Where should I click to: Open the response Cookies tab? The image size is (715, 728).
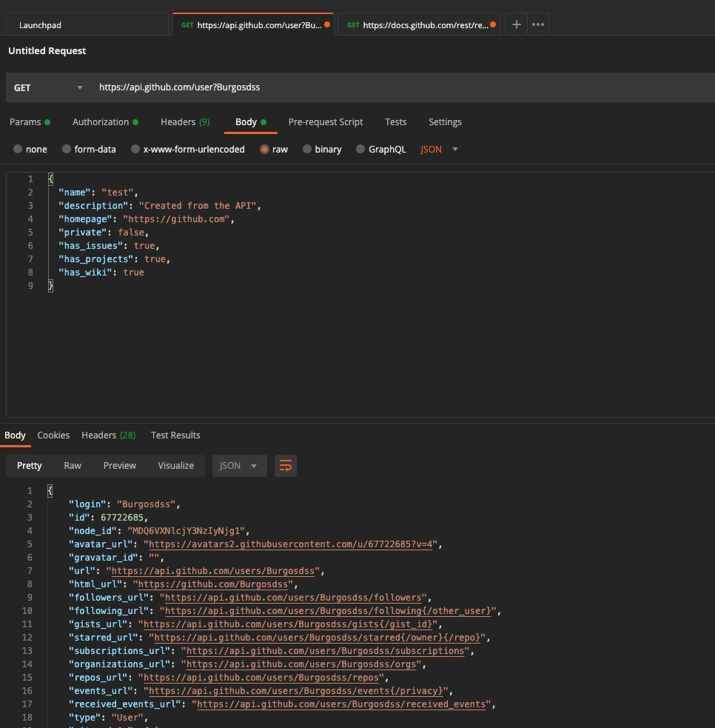click(x=53, y=435)
